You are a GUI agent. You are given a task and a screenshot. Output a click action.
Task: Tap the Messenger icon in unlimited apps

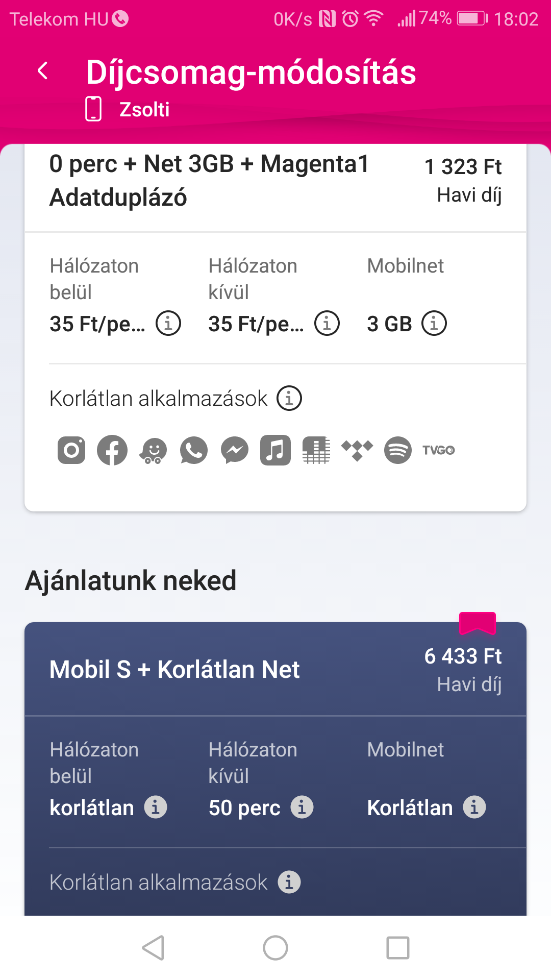(235, 450)
